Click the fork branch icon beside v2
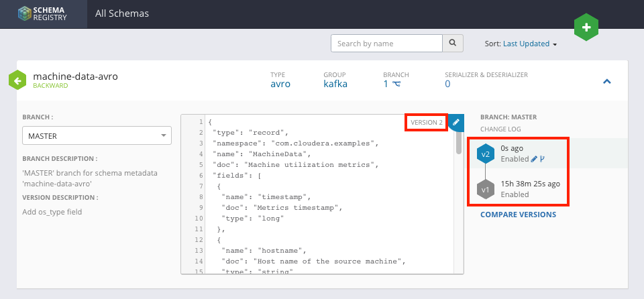 [x=542, y=160]
